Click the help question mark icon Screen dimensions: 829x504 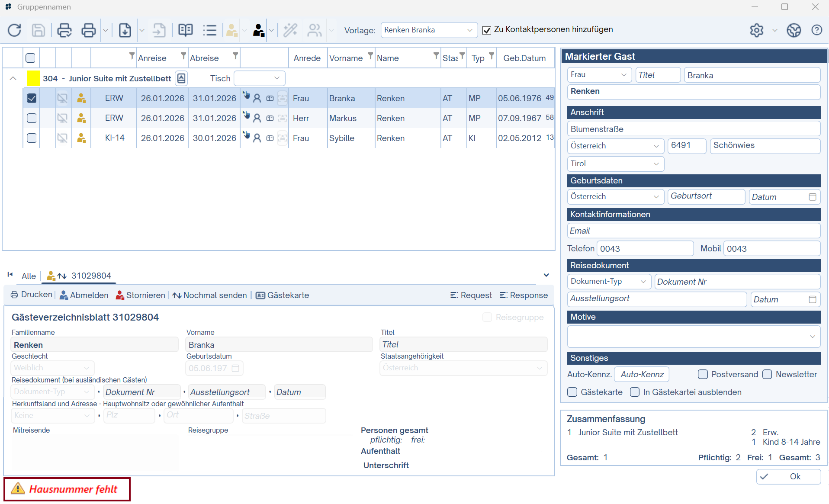pyautogui.click(x=816, y=30)
